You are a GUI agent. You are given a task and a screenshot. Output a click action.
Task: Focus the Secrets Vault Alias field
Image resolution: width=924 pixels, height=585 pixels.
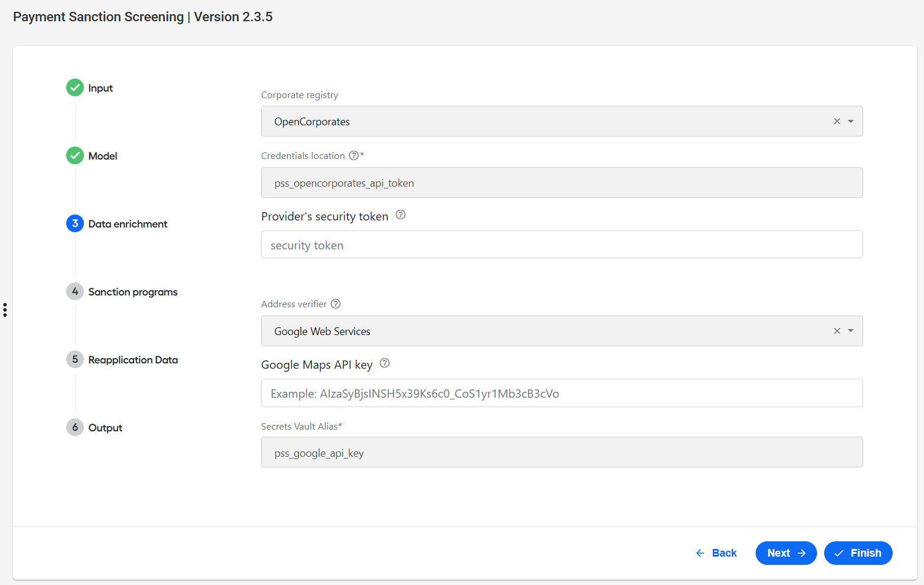point(562,452)
